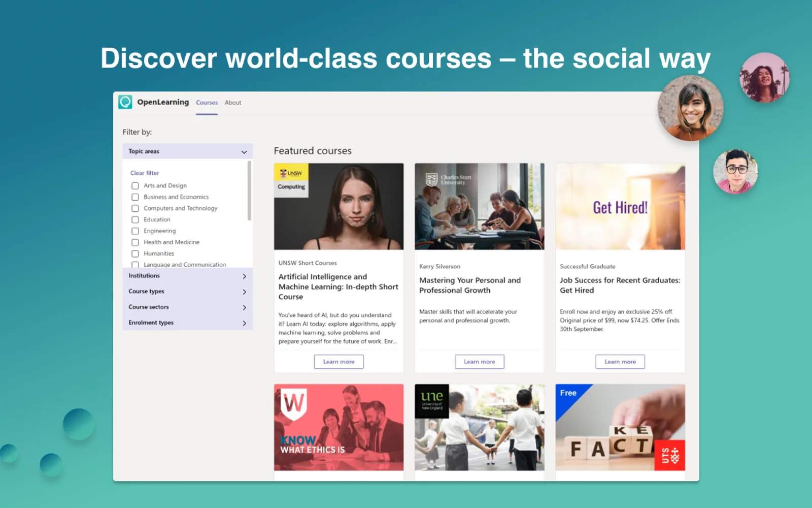This screenshot has height=508, width=812.
Task: Open the UNSW Computing course thumbnail
Action: (339, 206)
